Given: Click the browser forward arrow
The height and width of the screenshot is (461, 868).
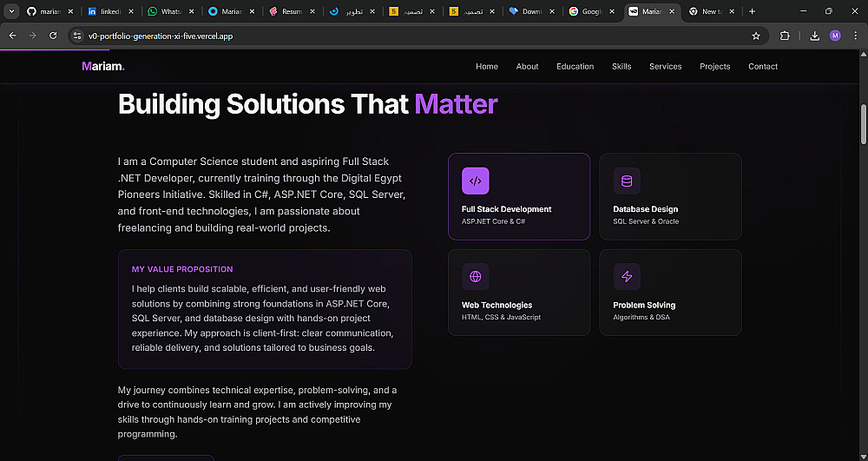Looking at the screenshot, I should click(33, 36).
